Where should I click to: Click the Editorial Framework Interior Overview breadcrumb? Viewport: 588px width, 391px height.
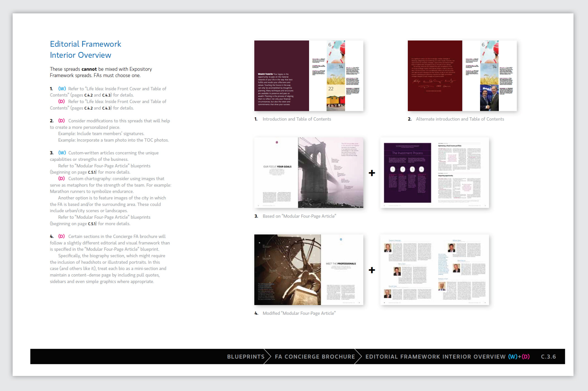point(435,357)
